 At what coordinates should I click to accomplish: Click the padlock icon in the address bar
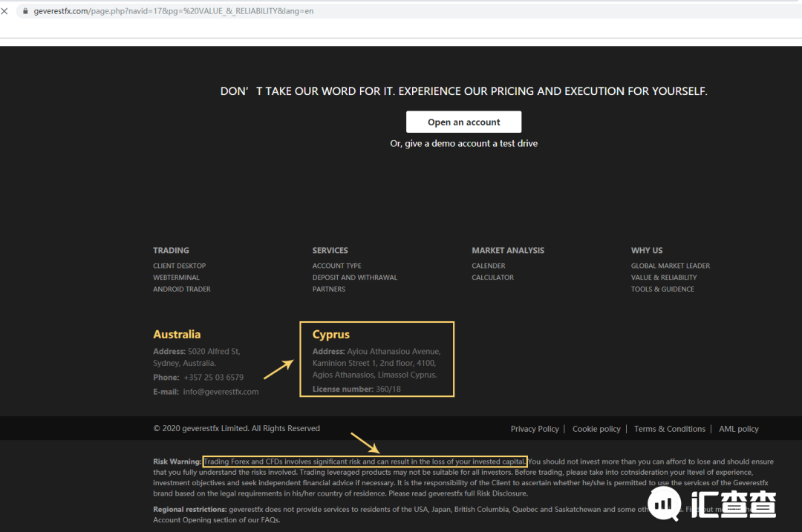[x=25, y=10]
